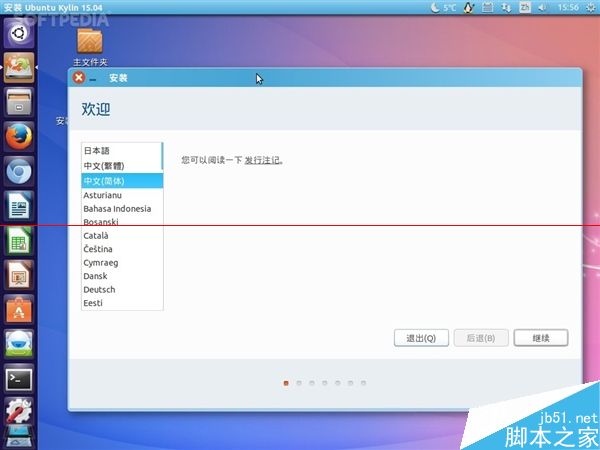Open System Settings gear-wrench icon
The image size is (600, 450).
point(19,411)
